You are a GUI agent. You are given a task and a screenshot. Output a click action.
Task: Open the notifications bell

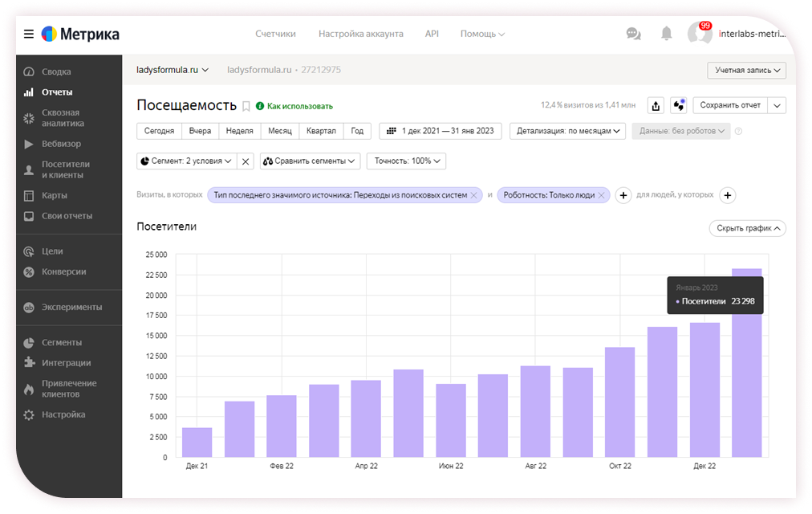click(667, 34)
